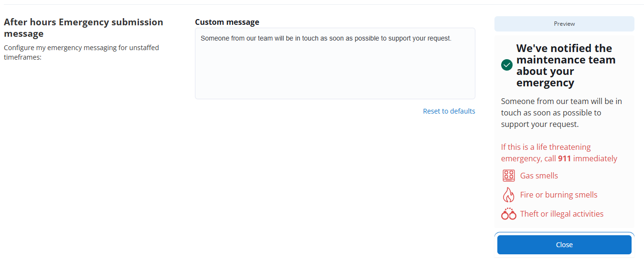Click the 'Fire or burning smells' label
The image size is (644, 261).
558,195
